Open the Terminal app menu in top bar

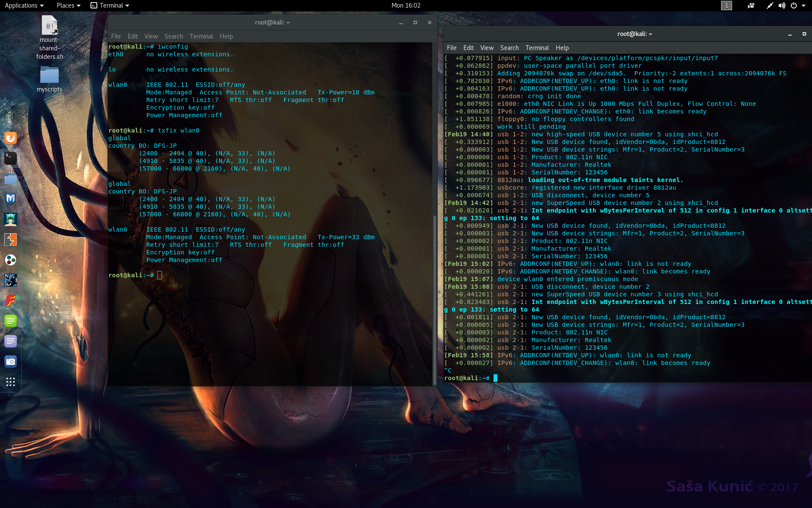(110, 6)
